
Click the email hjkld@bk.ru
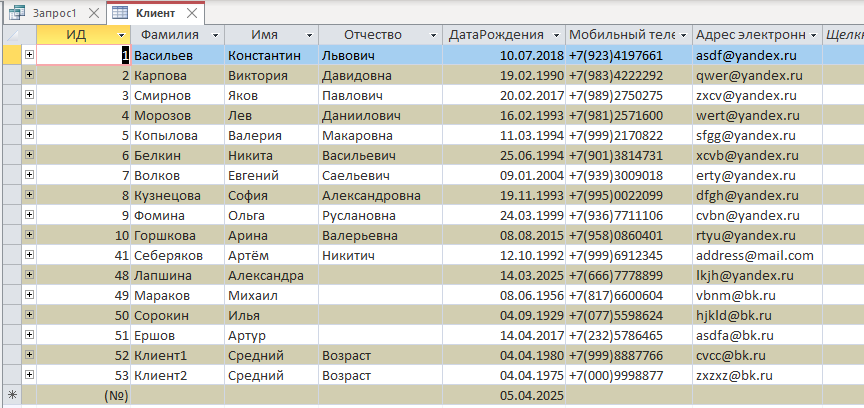tap(757, 316)
